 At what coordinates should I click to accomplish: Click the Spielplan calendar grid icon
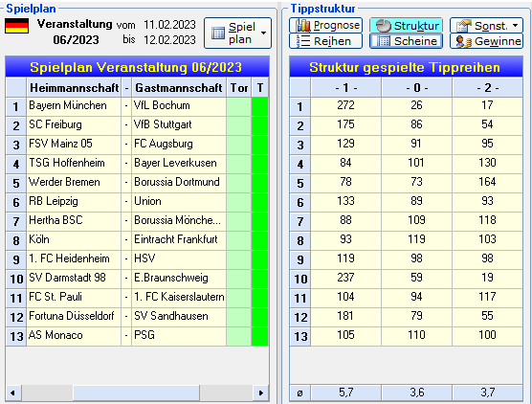click(x=218, y=33)
